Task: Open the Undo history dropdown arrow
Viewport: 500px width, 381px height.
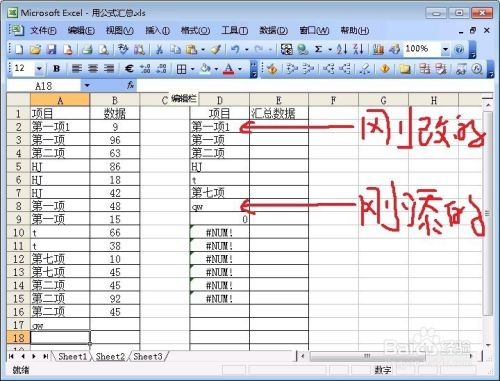Action: (247, 50)
